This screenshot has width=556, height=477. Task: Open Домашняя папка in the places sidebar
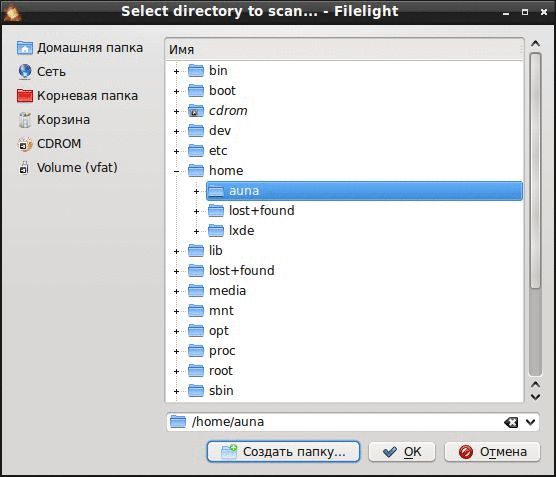point(80,48)
